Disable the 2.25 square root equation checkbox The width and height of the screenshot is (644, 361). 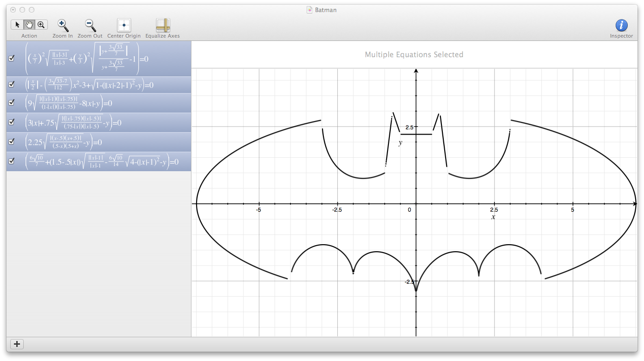[11, 141]
